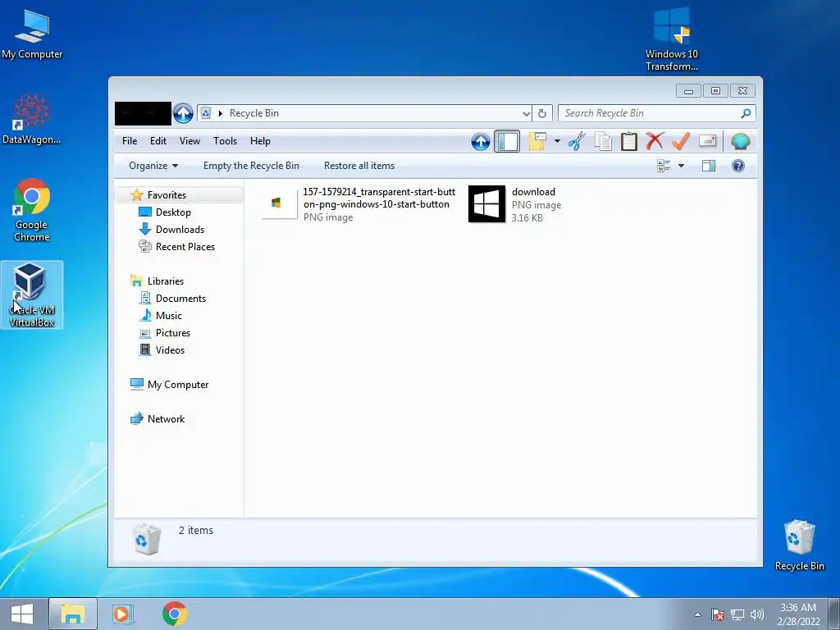Click the Google Chrome desktop shortcut
This screenshot has width=840, height=630.
coord(32,209)
